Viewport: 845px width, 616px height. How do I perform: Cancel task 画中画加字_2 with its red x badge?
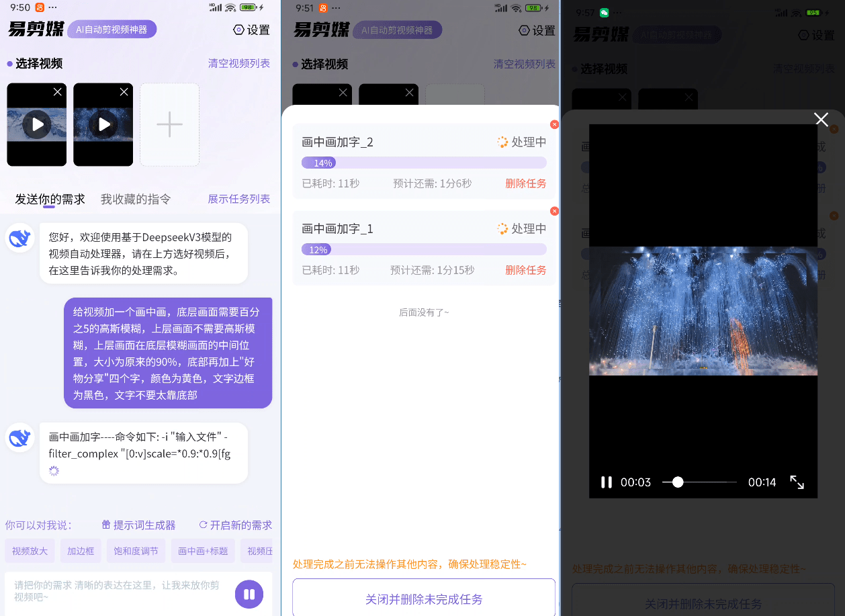[x=554, y=124]
